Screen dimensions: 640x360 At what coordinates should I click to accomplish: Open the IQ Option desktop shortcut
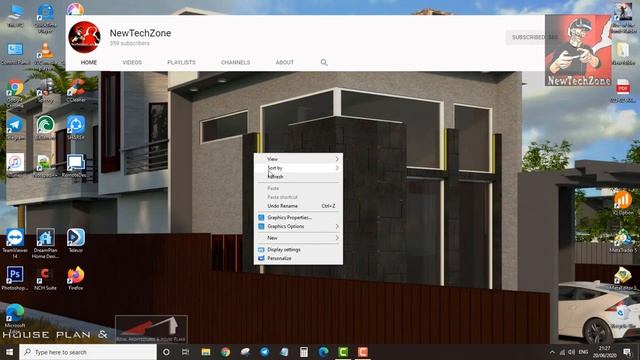623,203
